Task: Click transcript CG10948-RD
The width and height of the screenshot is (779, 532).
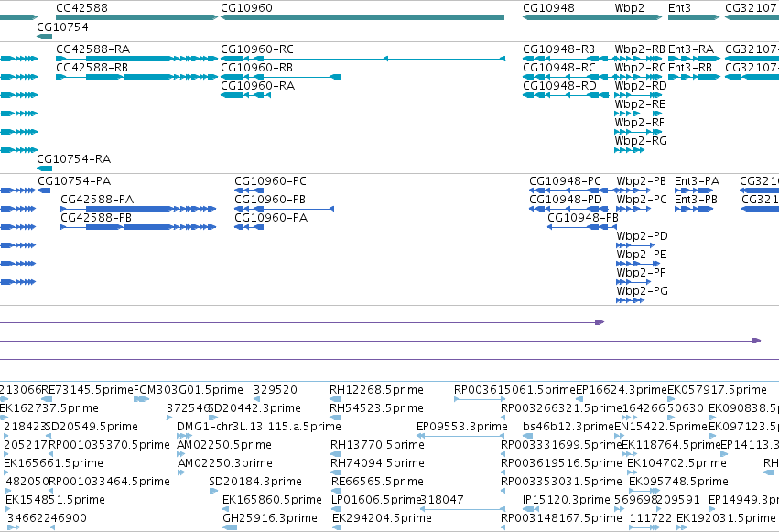Action: (x=566, y=95)
